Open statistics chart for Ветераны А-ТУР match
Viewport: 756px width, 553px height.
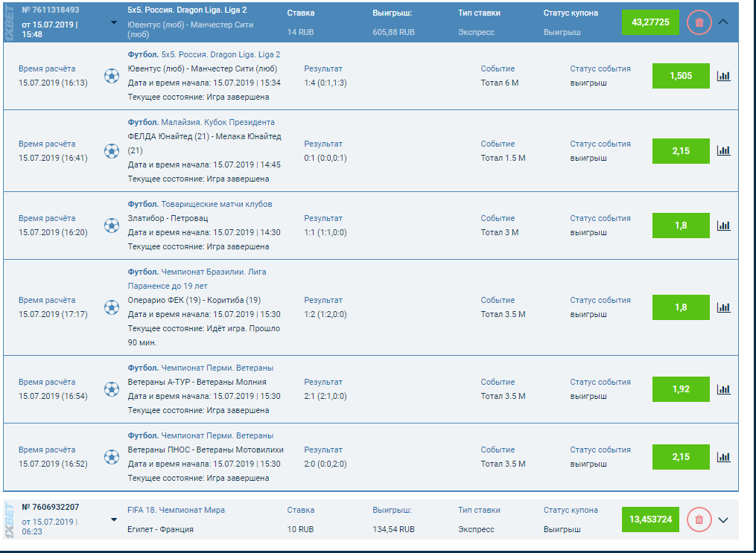[723, 389]
